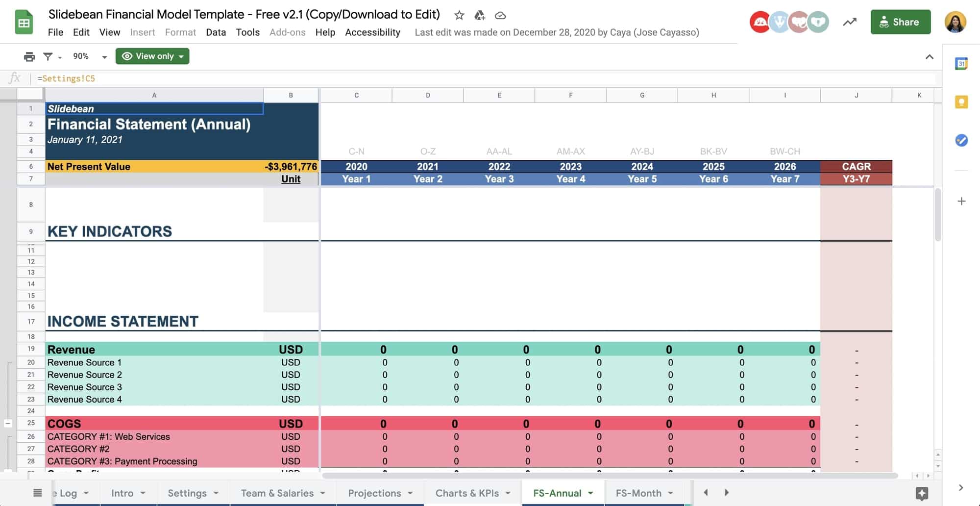Open the FS-Annual sheet tab dropdown
The width and height of the screenshot is (980, 506).
click(x=590, y=493)
